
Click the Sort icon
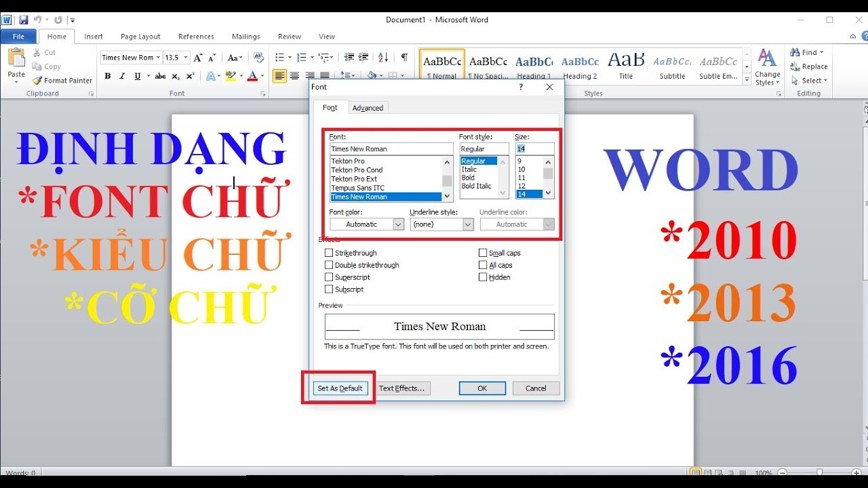tap(383, 58)
